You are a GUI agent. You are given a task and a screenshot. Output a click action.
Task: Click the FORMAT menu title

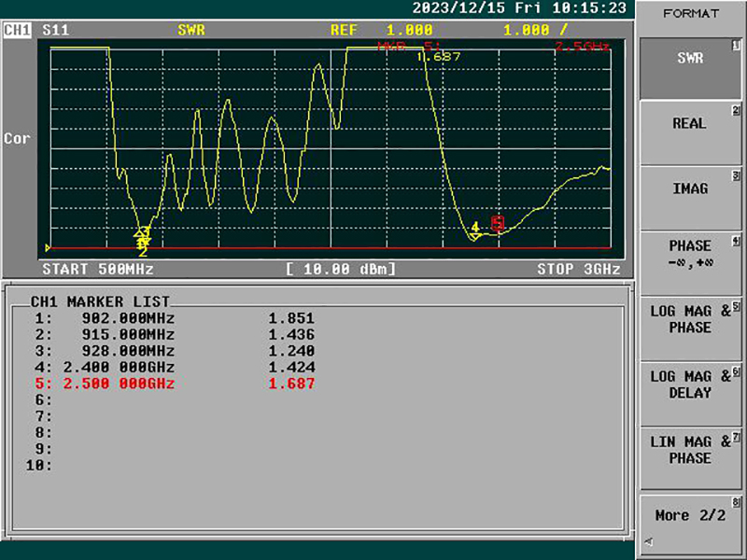click(x=691, y=14)
